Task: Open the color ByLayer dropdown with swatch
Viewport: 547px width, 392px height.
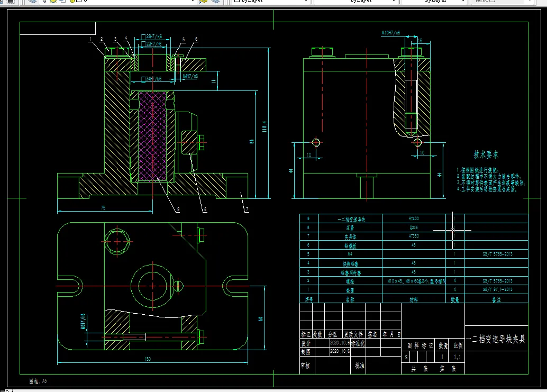Action: tap(270, 1)
